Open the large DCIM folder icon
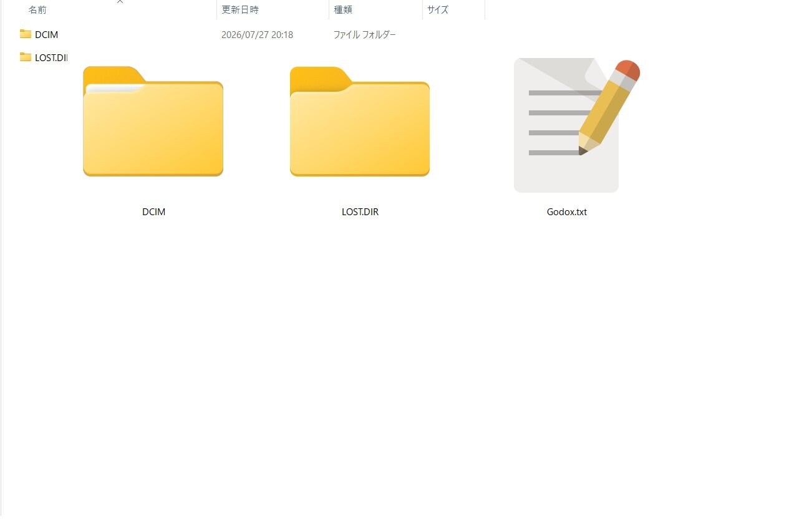Image resolution: width=812 pixels, height=522 pixels. click(153, 121)
